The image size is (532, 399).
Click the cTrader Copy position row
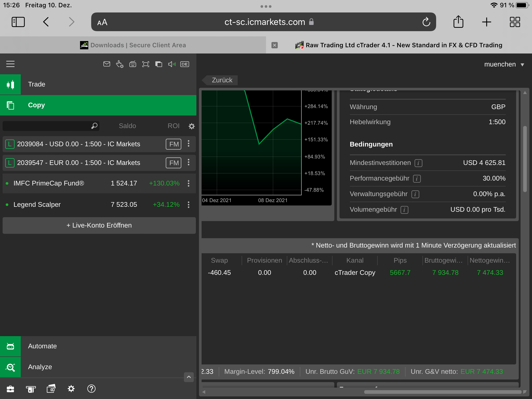[x=358, y=273]
